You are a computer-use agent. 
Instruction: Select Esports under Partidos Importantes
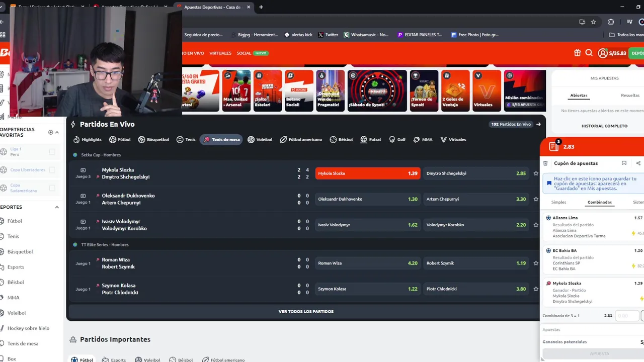coord(114,360)
